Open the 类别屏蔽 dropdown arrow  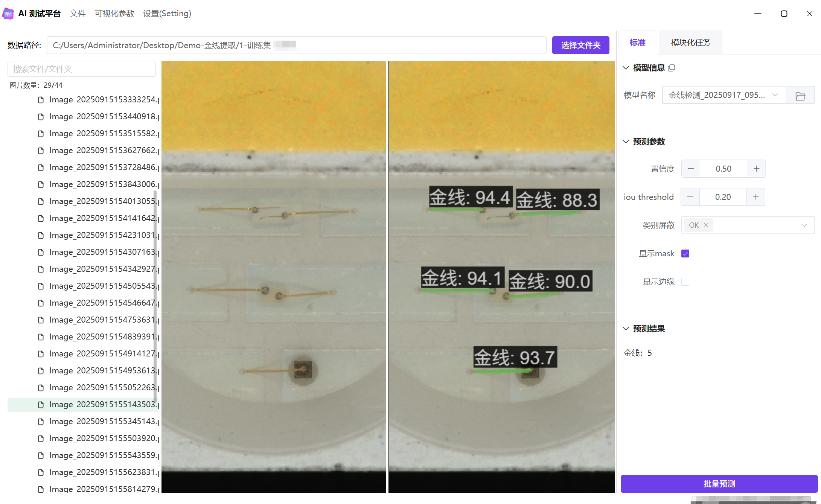tap(804, 225)
